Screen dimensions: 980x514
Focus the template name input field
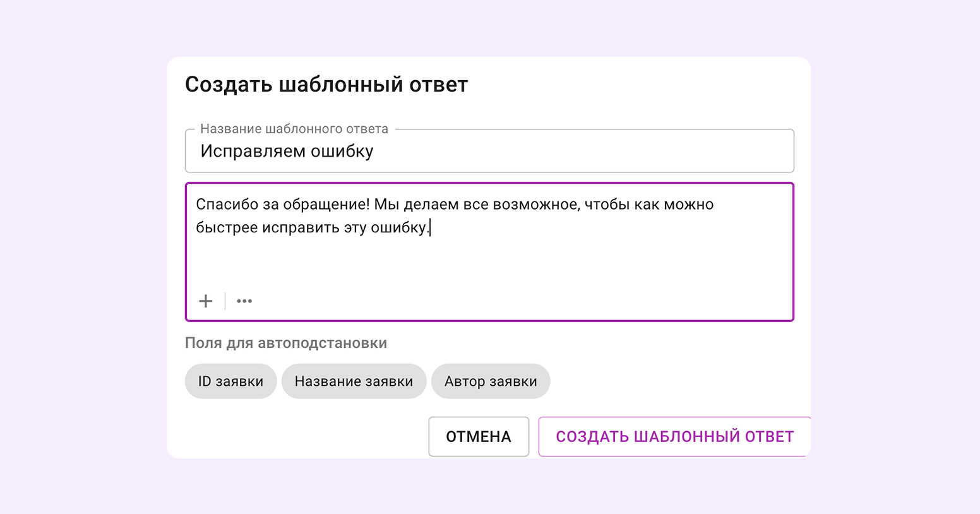tap(568, 152)
